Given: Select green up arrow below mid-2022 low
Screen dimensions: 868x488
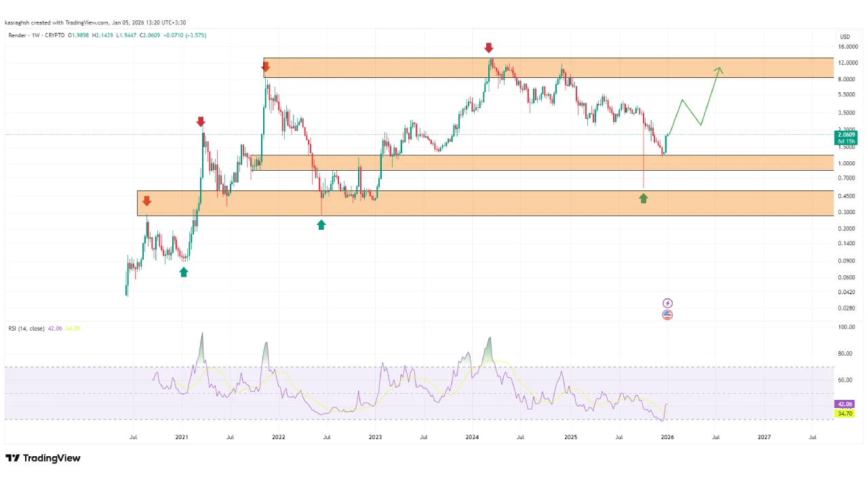Looking at the screenshot, I should coord(321,224).
